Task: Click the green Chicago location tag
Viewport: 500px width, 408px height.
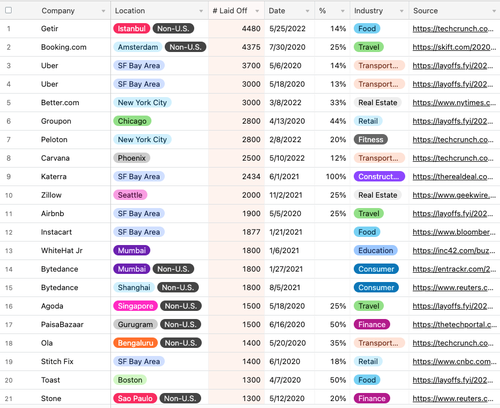Action: click(132, 121)
